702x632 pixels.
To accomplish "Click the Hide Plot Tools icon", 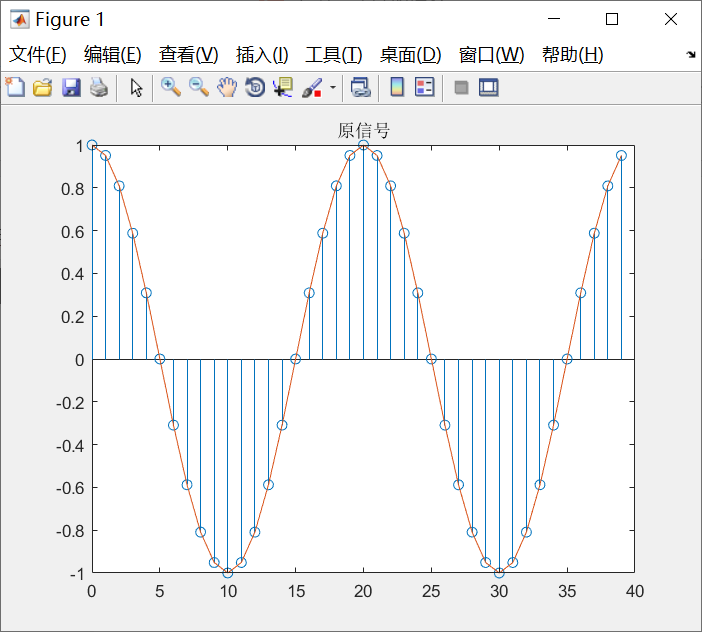I will tap(461, 87).
